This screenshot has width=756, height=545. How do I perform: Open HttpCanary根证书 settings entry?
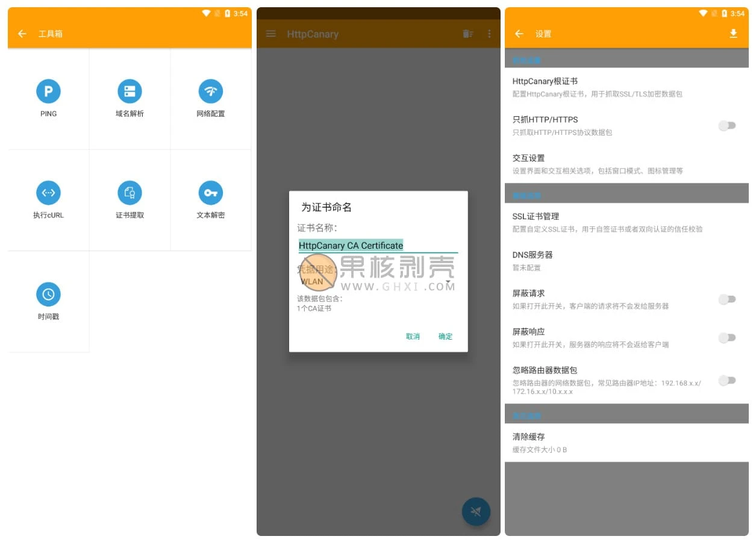626,87
